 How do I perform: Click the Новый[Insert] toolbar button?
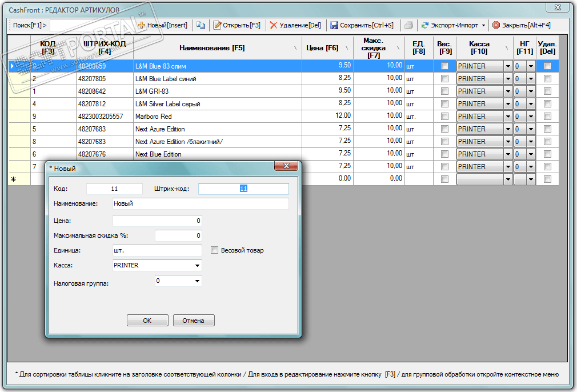pos(163,25)
